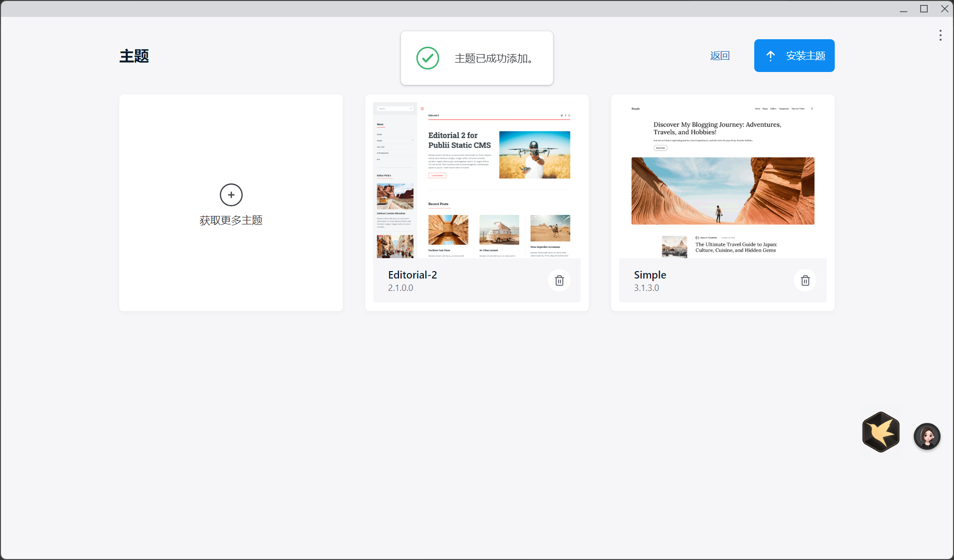Click the Editorial-2 version 2.1.0.0 label
This screenshot has height=560, width=954.
click(400, 288)
